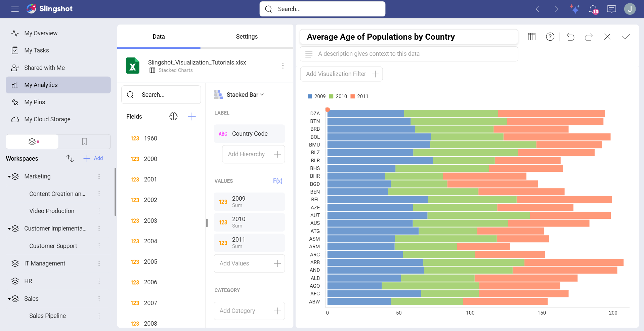Open the chat messages icon
This screenshot has width=644, height=331.
pos(611,9)
